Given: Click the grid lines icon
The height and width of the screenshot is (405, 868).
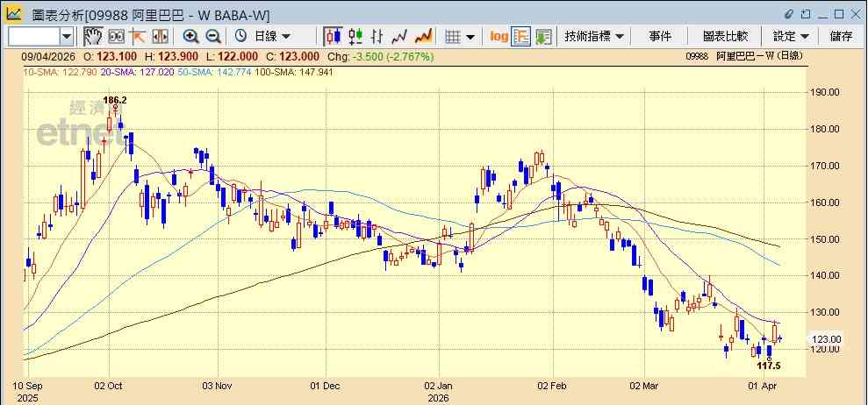Looking at the screenshot, I should 454,37.
